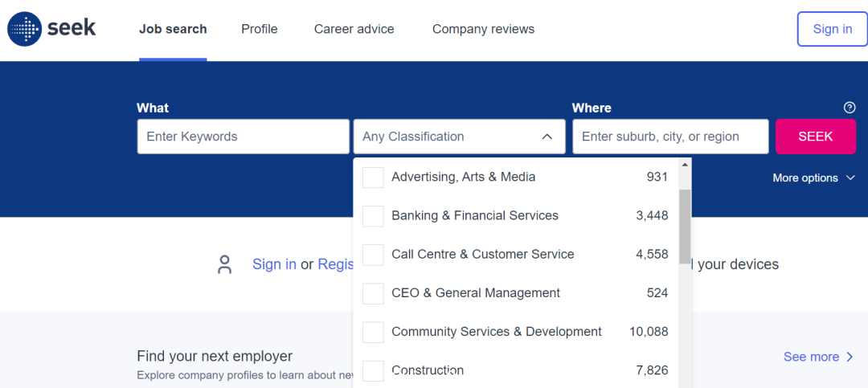Viewport: 868px width, 388px height.
Task: Tick the Advertising, Arts & Media checkbox
Action: [373, 178]
